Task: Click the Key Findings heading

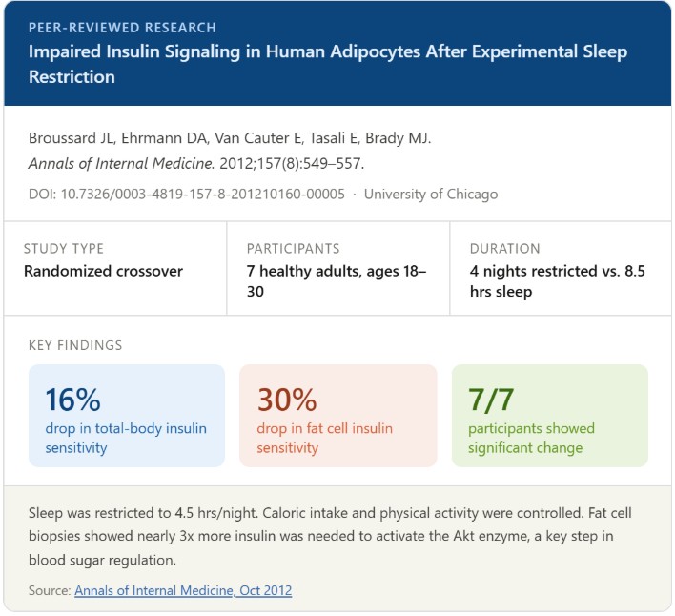Action: (75, 345)
